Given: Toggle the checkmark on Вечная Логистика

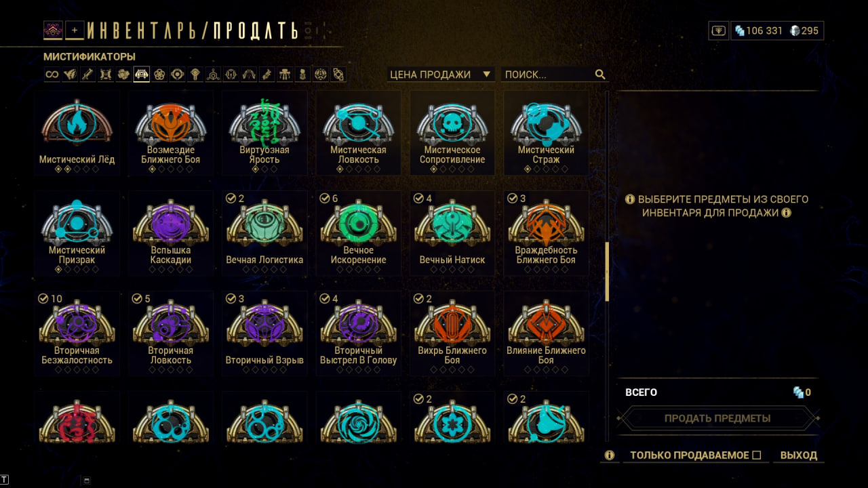Looking at the screenshot, I should pos(231,199).
